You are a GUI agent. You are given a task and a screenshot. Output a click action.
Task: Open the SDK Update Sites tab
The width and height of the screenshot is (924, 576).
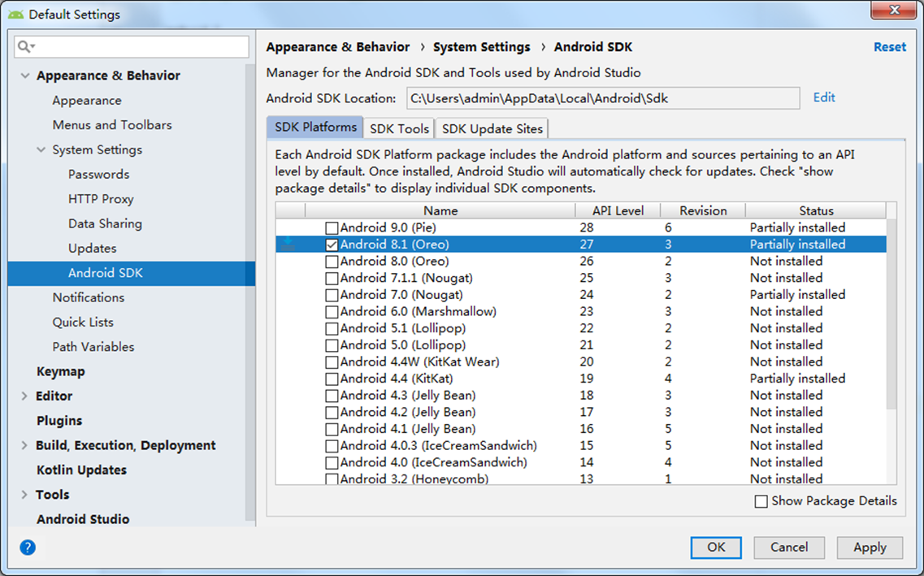(492, 128)
